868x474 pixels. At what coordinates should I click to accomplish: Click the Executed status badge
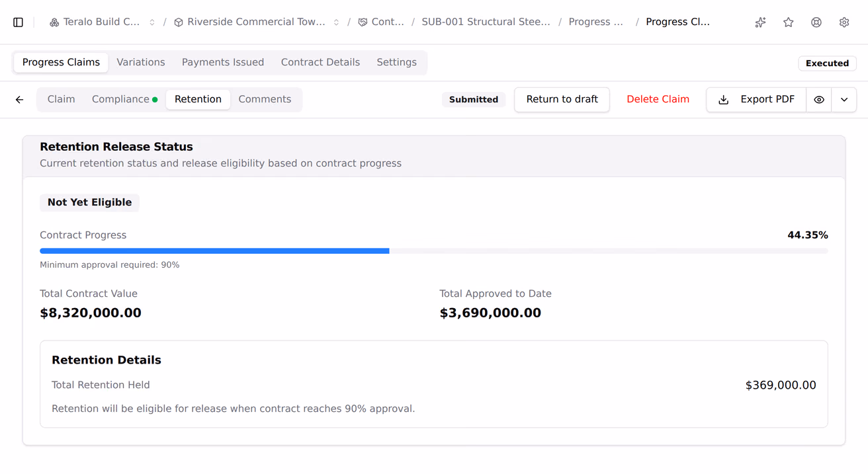(x=827, y=63)
